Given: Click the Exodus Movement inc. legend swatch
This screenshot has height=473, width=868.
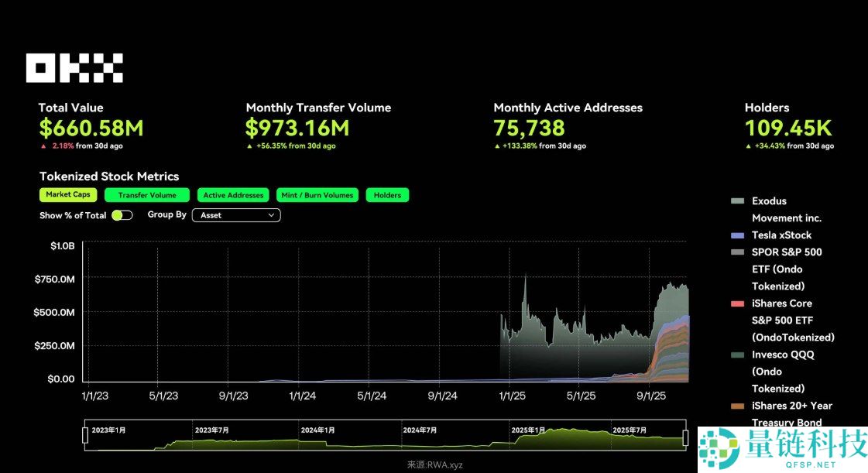Looking at the screenshot, I should pos(737,201).
